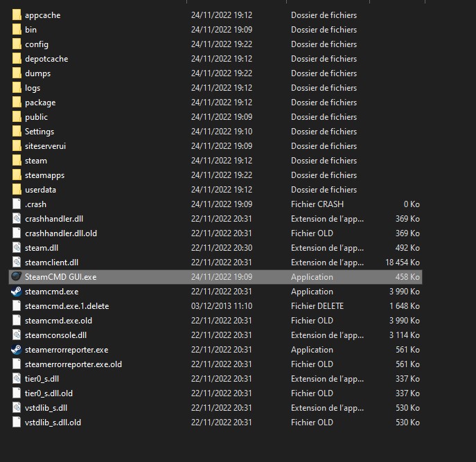
Task: Click the vstdlib_s.dll file icon
Action: pyautogui.click(x=17, y=408)
